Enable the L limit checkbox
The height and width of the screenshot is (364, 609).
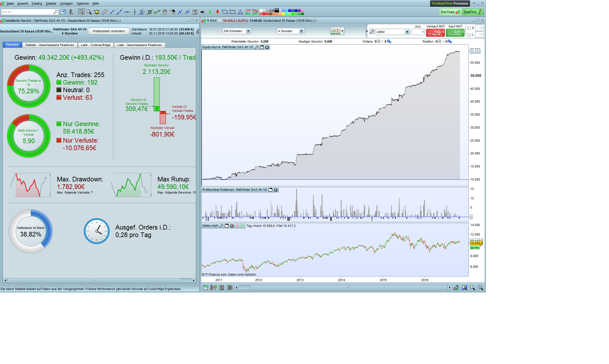[x=469, y=35]
